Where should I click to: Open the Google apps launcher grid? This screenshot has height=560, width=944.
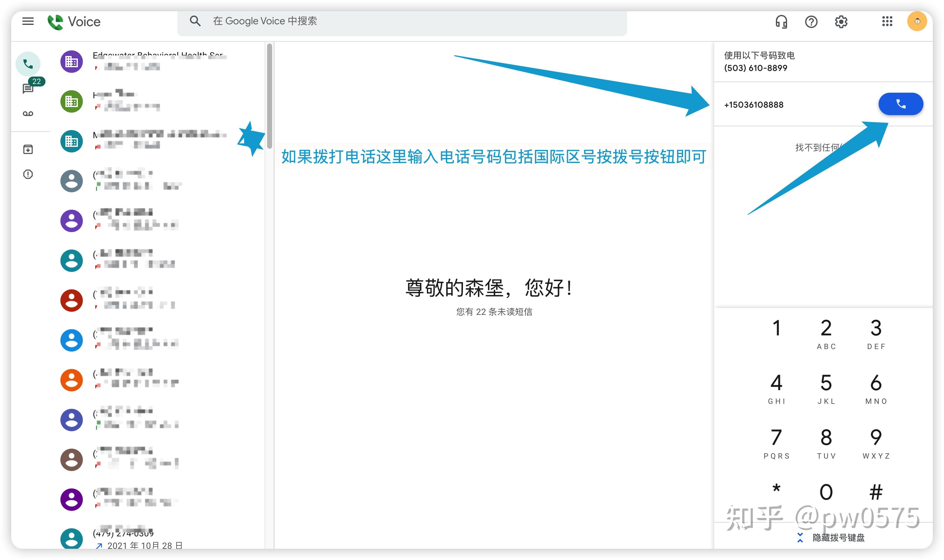(887, 21)
